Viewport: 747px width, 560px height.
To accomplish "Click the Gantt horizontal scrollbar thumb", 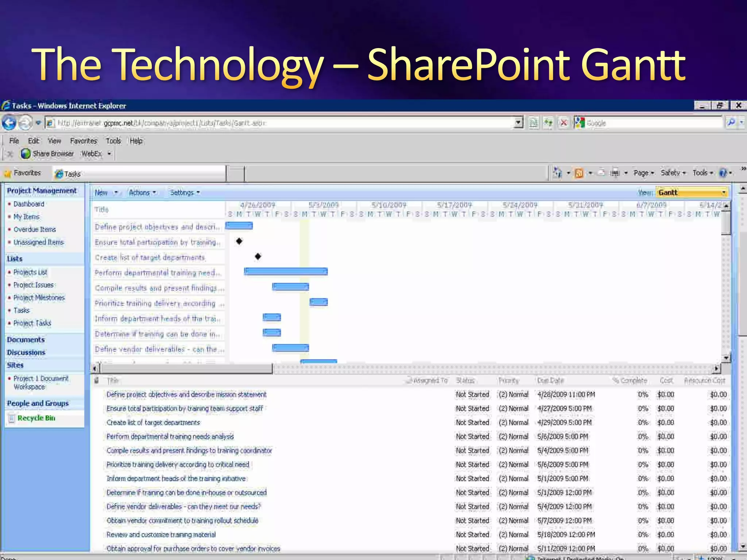I will [186, 369].
